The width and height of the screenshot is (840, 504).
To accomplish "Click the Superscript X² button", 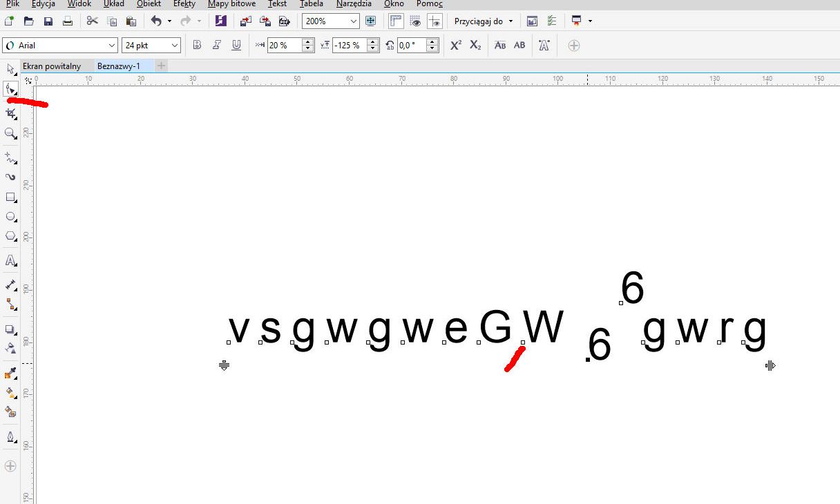I will click(x=456, y=46).
